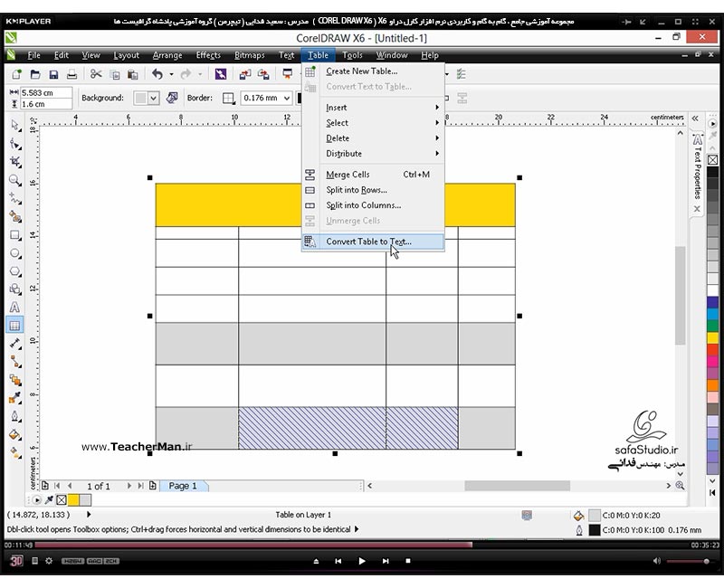Select the Polygon tool
724x588 pixels.
15,271
